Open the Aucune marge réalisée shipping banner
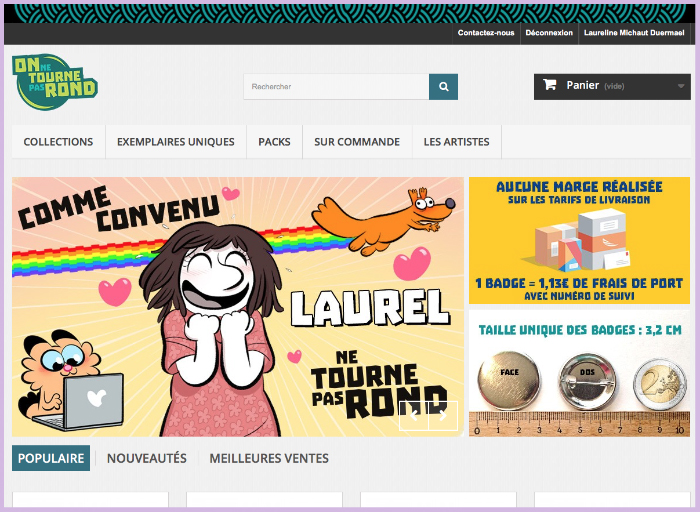Image resolution: width=700 pixels, height=512 pixels. point(579,241)
